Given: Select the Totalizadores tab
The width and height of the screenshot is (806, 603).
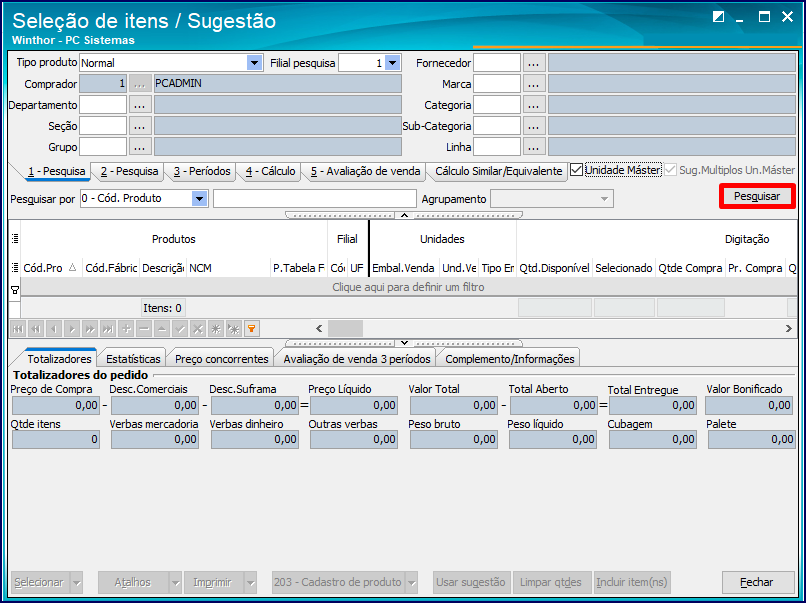Looking at the screenshot, I should coord(59,359).
